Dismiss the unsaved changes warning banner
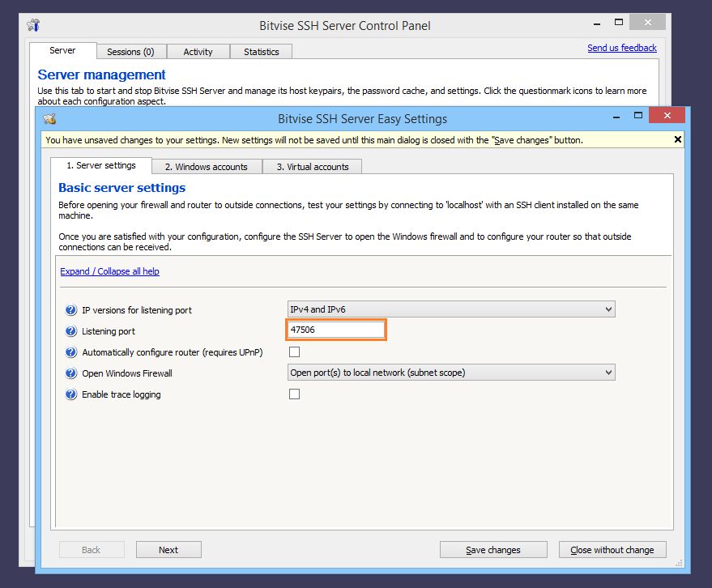The width and height of the screenshot is (712, 588). pyautogui.click(x=677, y=138)
